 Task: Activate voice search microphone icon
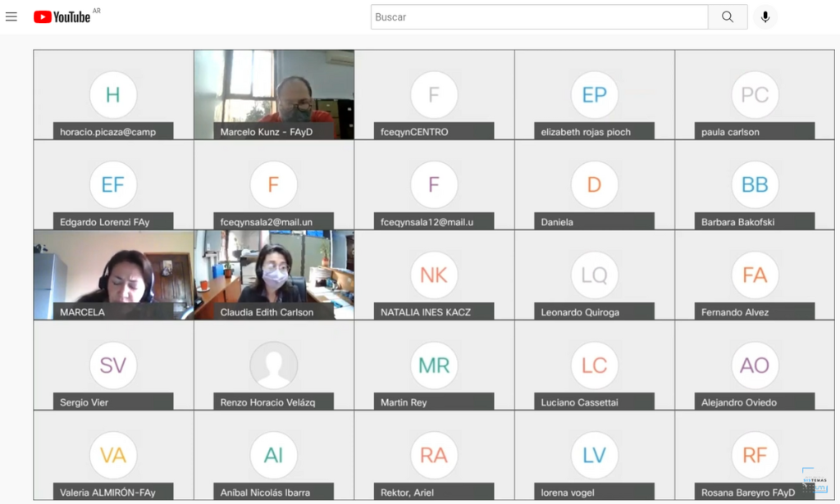coord(765,17)
